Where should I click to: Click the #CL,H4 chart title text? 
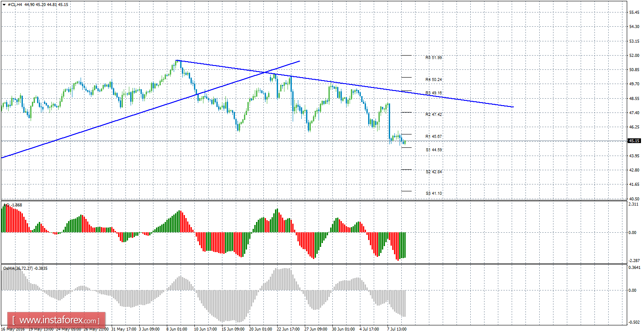click(x=16, y=4)
